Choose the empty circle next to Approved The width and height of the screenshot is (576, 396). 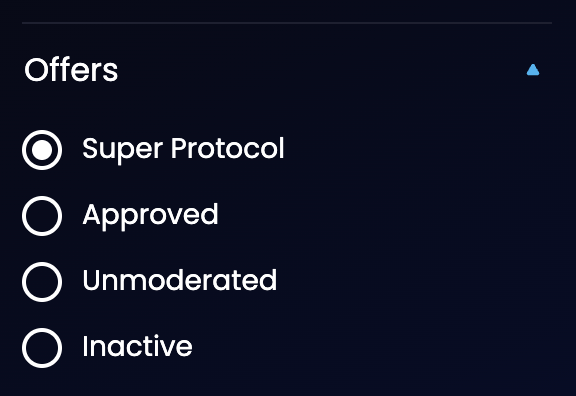click(x=42, y=216)
